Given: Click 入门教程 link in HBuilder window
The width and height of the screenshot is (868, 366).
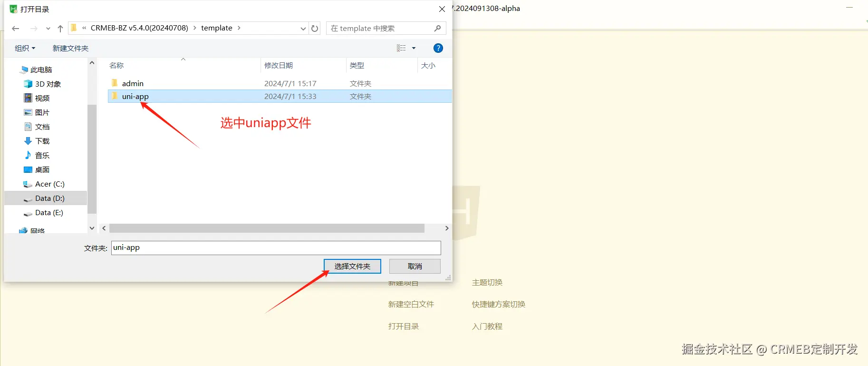Looking at the screenshot, I should click(487, 326).
